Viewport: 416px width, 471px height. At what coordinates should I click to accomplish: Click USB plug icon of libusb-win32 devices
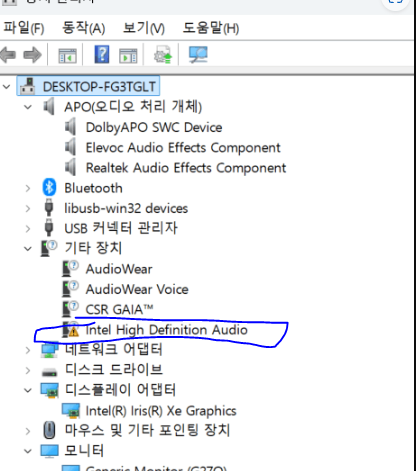tap(49, 208)
